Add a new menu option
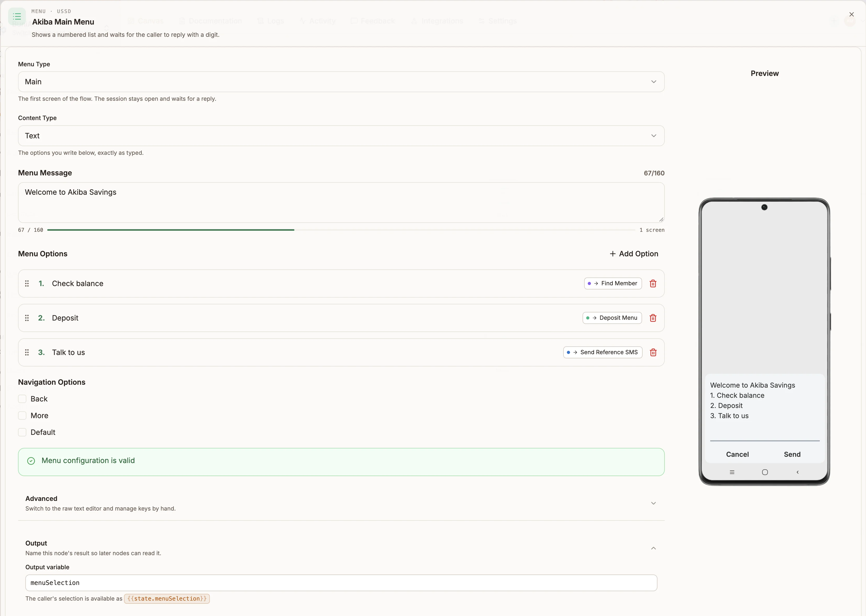The image size is (866, 616). [633, 254]
